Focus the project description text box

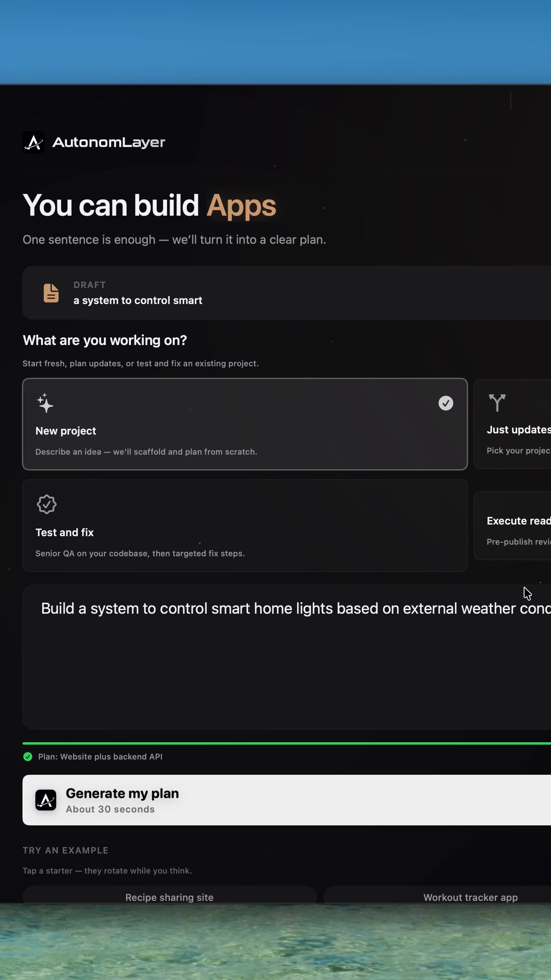coord(287,657)
